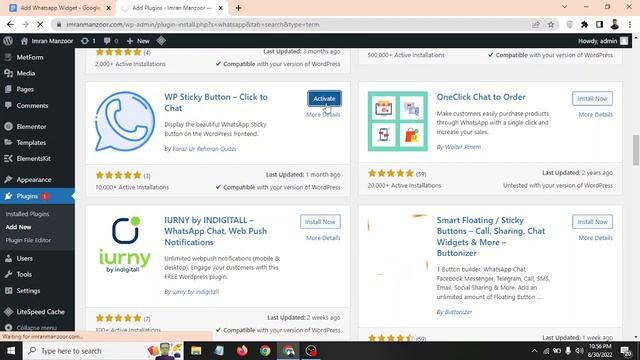Open the tab search dropdown arrow
640x360 pixels.
click(x=564, y=7)
